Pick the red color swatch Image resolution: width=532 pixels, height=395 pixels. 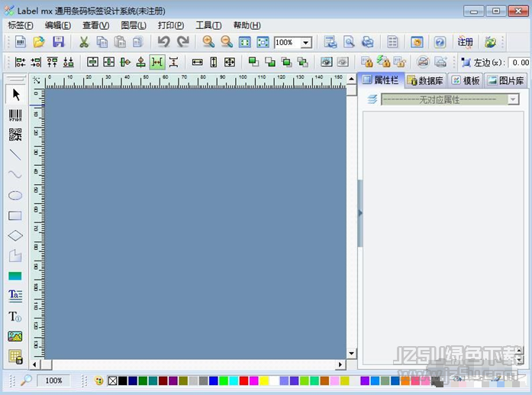pos(243,380)
